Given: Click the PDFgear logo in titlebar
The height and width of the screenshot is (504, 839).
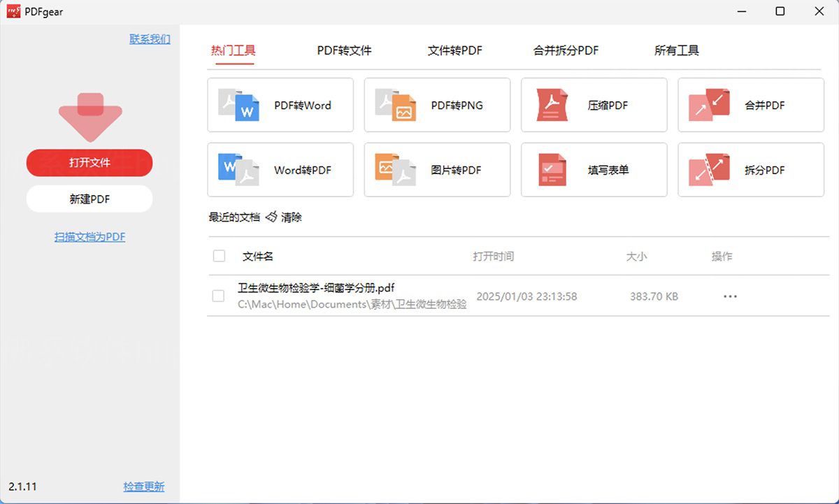Looking at the screenshot, I should tap(13, 11).
